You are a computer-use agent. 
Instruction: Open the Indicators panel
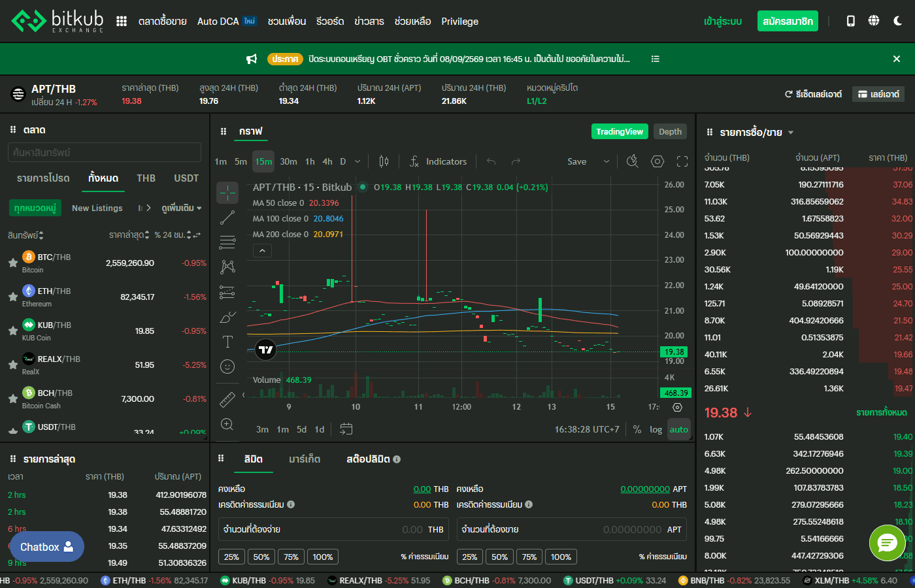[438, 161]
